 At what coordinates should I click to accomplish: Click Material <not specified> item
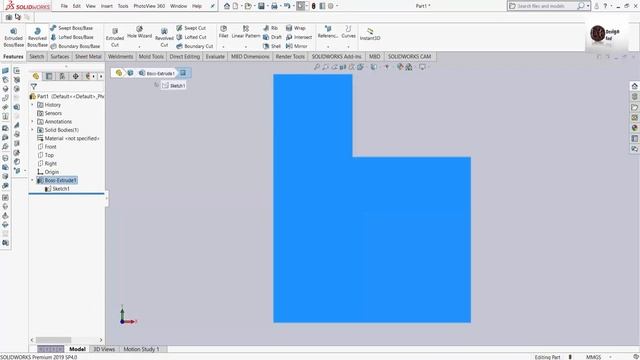click(68, 138)
